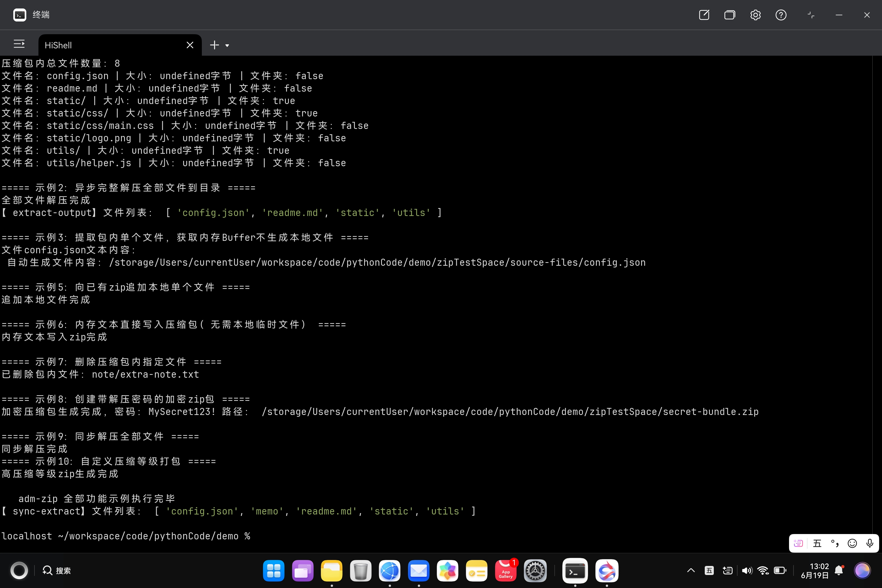Toggle punctuation mode on IME bar

tap(835, 543)
